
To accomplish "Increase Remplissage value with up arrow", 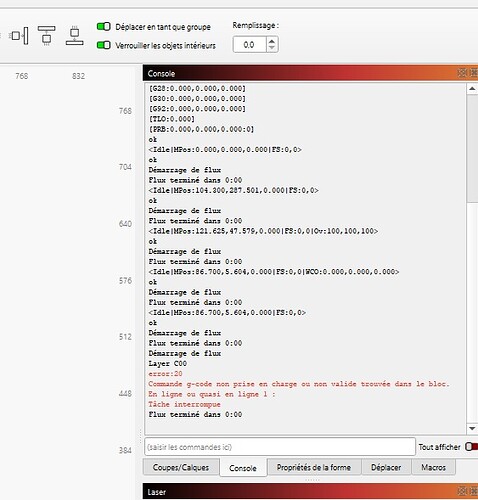I will click(272, 41).
